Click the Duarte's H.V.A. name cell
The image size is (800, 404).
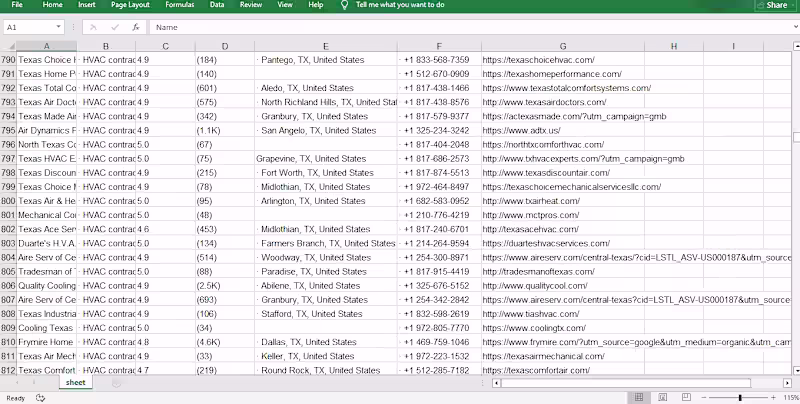[x=46, y=243]
